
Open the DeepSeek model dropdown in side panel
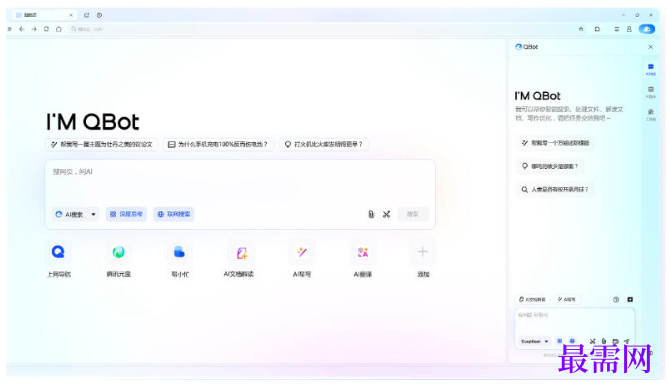click(534, 341)
